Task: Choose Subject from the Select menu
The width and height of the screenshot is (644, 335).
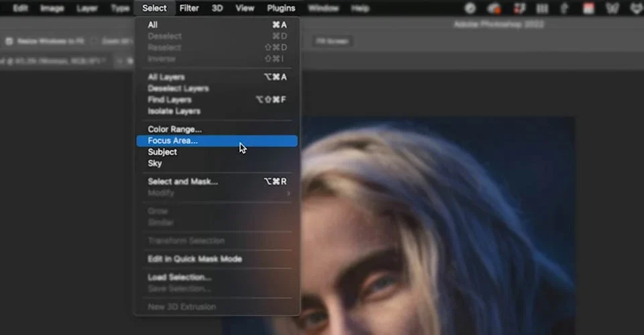Action: tap(217, 152)
